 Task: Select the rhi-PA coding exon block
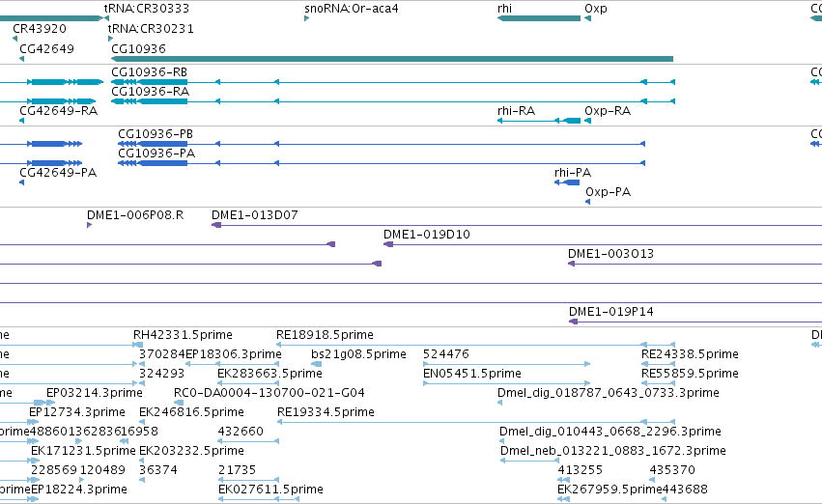click(573, 182)
